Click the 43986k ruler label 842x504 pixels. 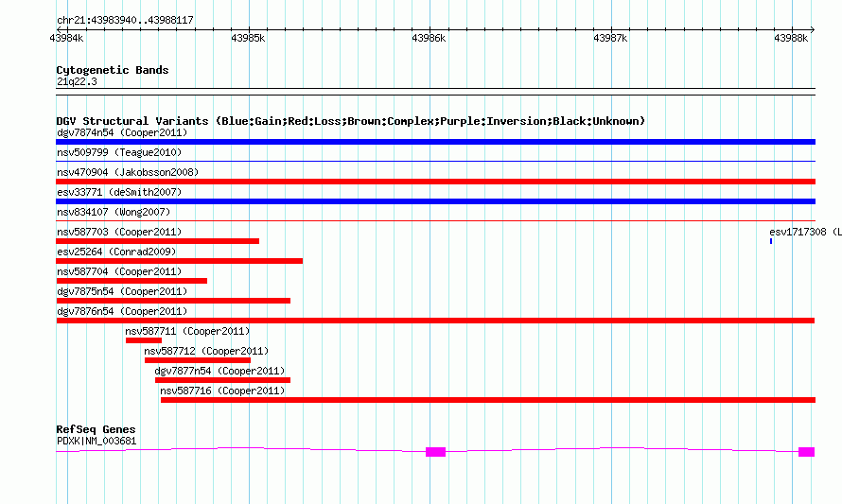tap(429, 38)
